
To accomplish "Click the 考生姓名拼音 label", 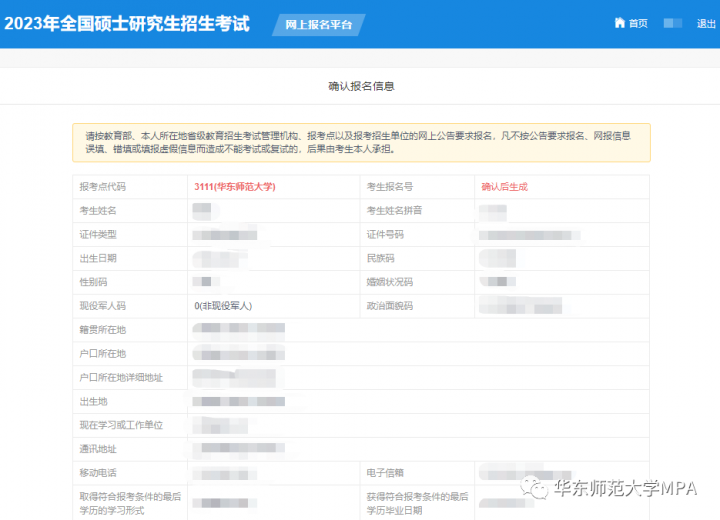I will pyautogui.click(x=394, y=210).
